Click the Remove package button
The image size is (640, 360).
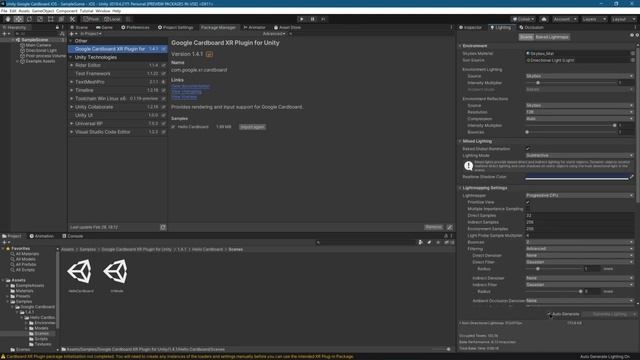pyautogui.click(x=433, y=227)
